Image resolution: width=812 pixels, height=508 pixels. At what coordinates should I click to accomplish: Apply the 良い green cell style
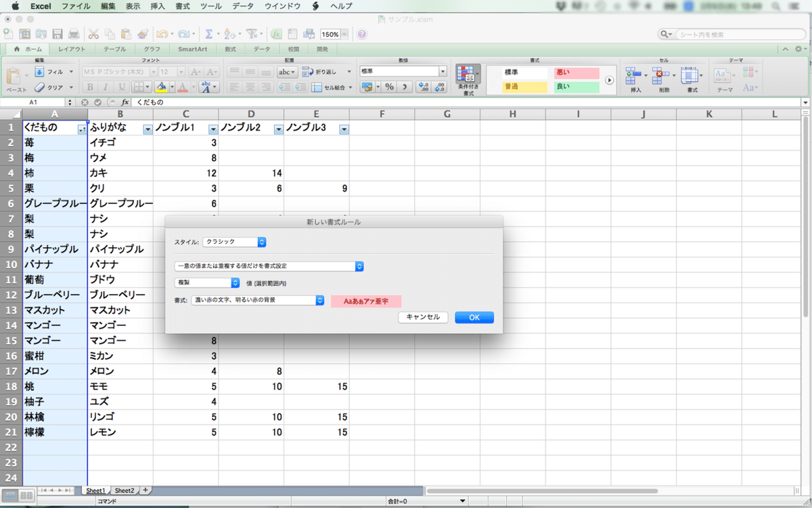(576, 87)
